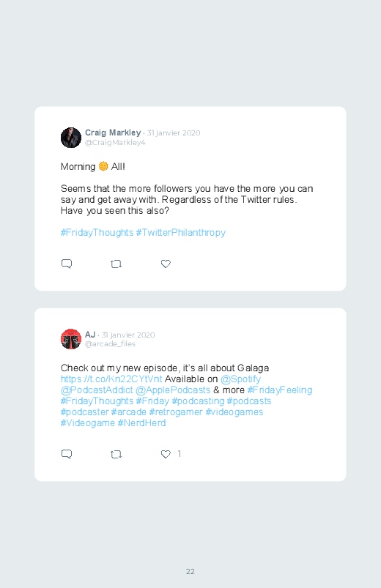
Task: Open the #retrogamer hashtag
Action: tap(176, 412)
